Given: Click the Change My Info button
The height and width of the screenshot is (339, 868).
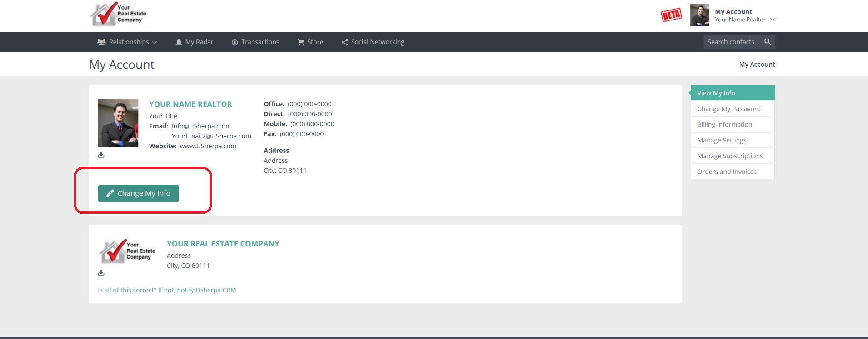Looking at the screenshot, I should (x=139, y=193).
